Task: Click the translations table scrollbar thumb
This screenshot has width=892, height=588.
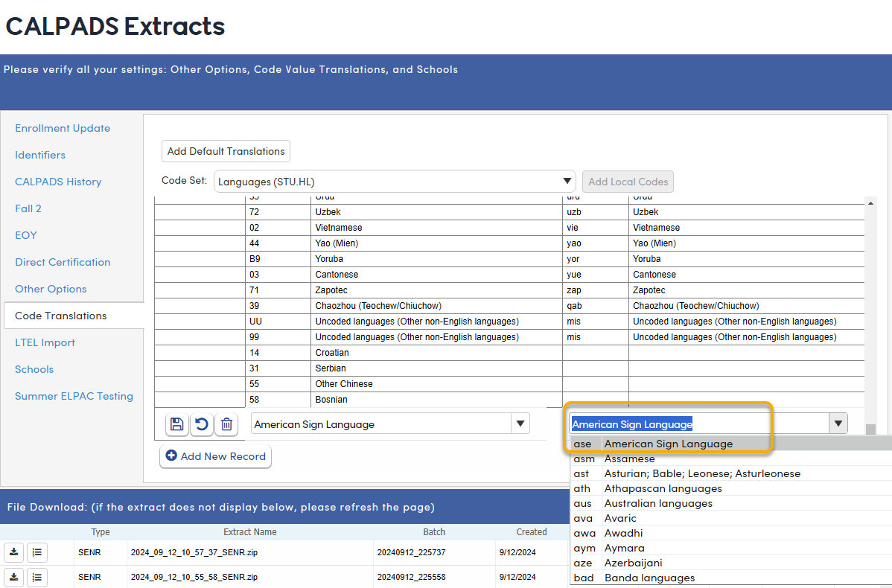Action: [x=870, y=429]
